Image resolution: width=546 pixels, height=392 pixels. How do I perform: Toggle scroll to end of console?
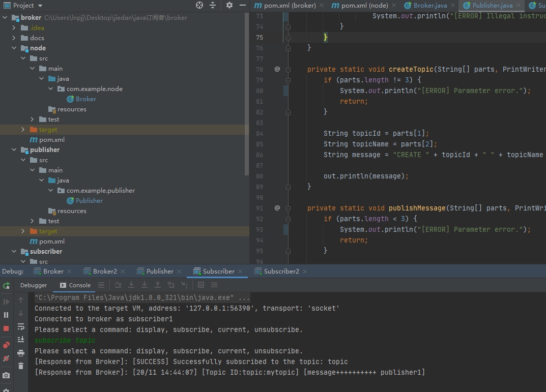pyautogui.click(x=21, y=339)
